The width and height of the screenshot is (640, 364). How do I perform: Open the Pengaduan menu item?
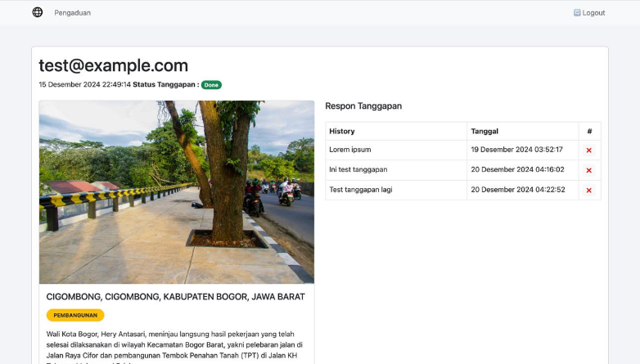73,13
